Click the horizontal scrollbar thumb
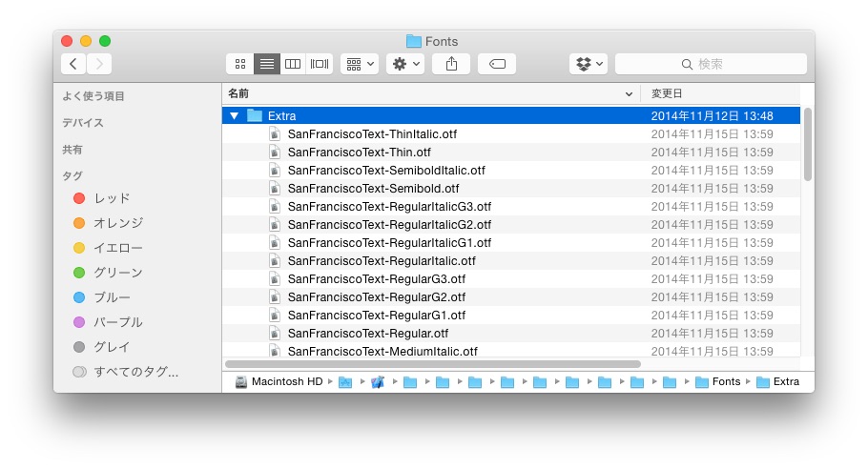 [x=433, y=364]
